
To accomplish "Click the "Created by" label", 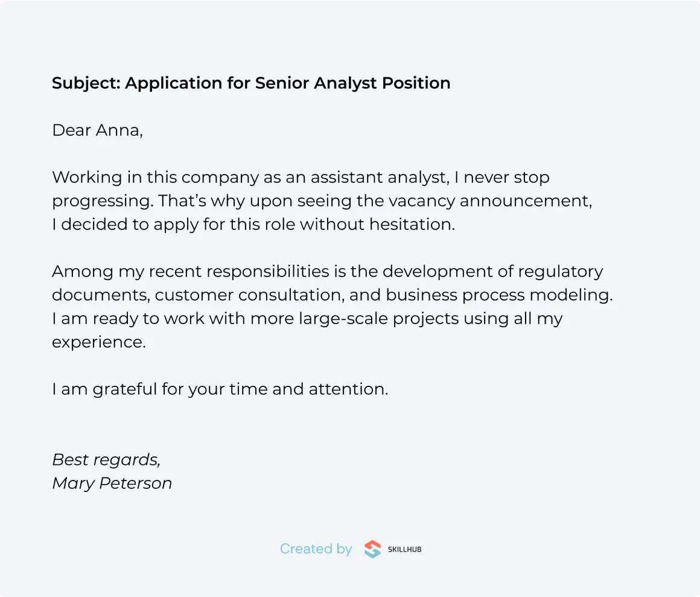I will tap(316, 549).
